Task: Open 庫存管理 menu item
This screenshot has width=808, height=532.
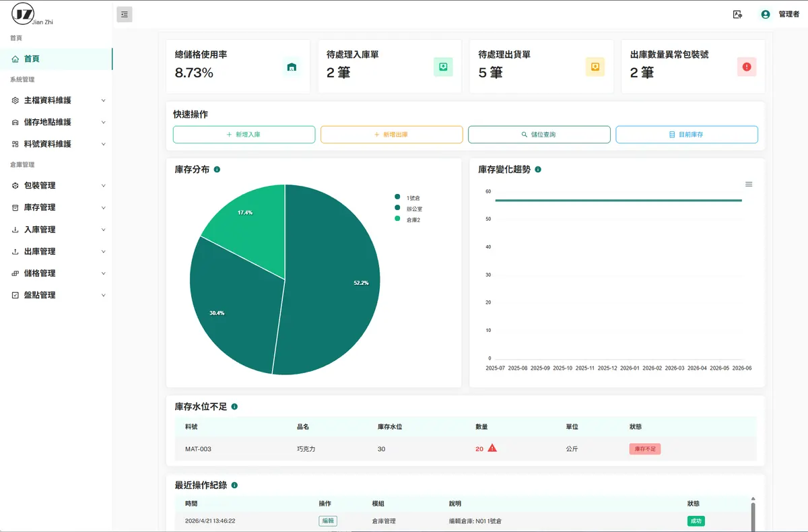Action: pyautogui.click(x=56, y=207)
